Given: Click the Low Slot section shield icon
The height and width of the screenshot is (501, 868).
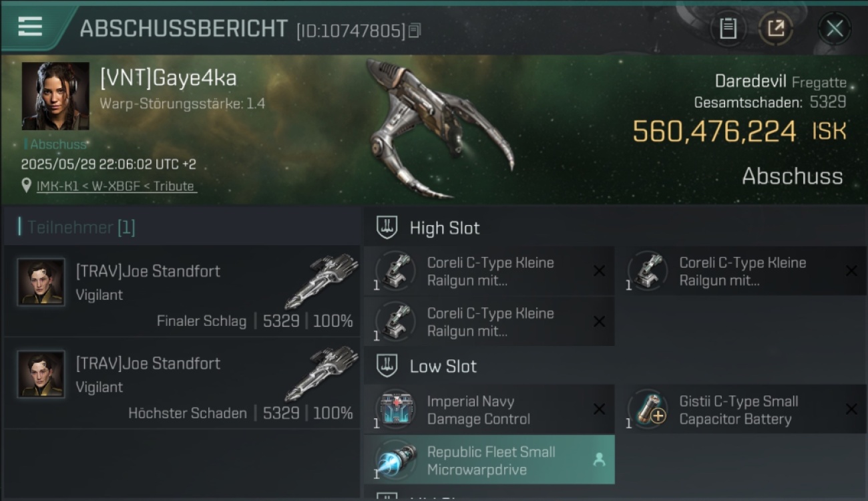Looking at the screenshot, I should pyautogui.click(x=387, y=365).
